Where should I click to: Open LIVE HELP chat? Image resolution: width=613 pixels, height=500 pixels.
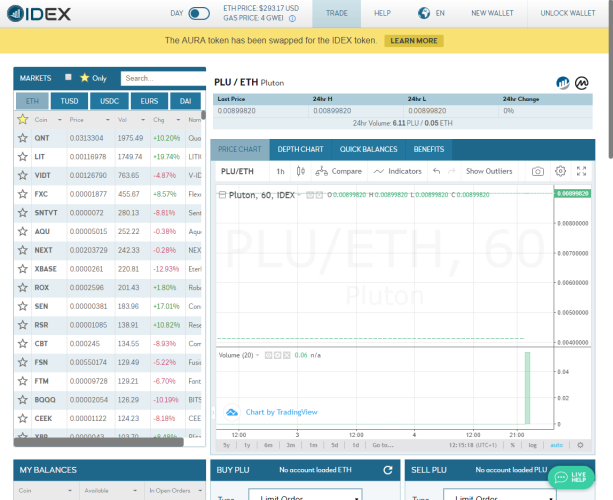pyautogui.click(x=571, y=477)
